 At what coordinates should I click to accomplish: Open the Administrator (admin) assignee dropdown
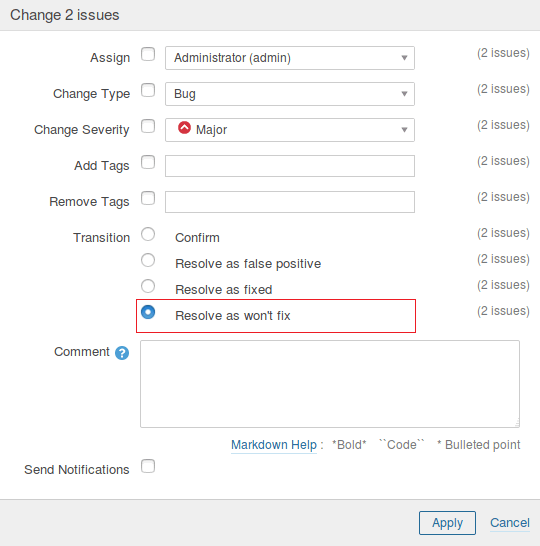point(290,58)
